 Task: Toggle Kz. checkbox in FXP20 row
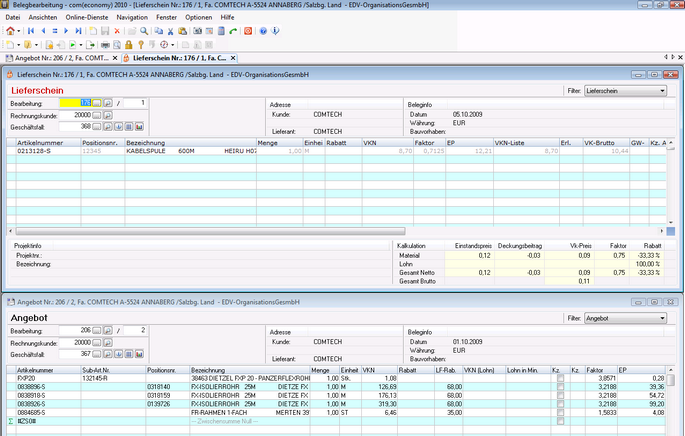[x=560, y=378]
